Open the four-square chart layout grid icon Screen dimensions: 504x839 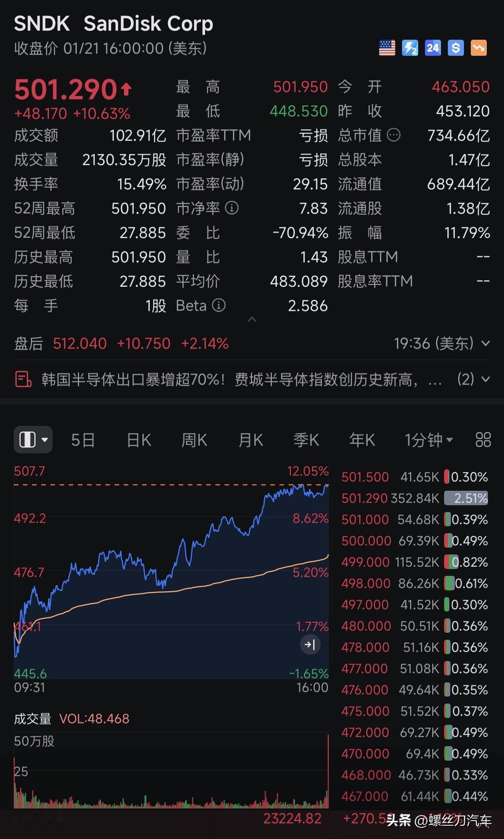tap(483, 440)
